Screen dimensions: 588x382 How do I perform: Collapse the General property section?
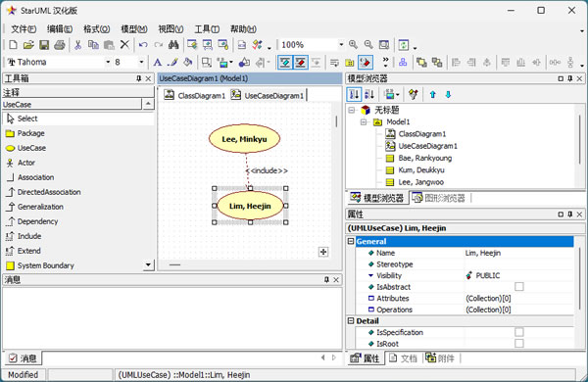click(351, 241)
